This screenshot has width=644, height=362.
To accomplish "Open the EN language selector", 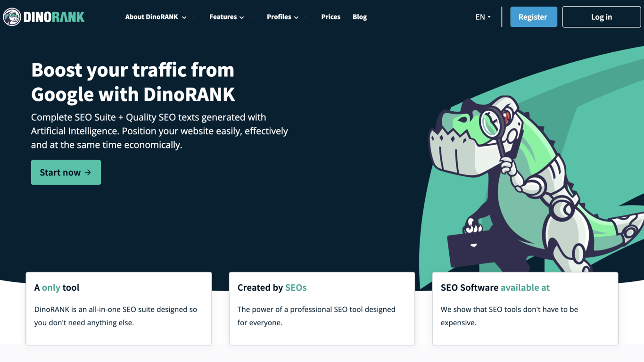I will click(x=483, y=17).
